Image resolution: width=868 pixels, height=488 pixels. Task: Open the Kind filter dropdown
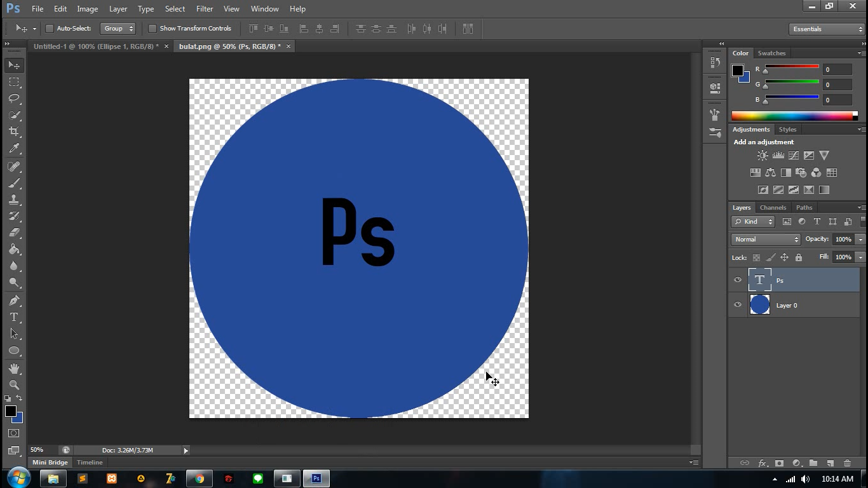[x=753, y=222]
